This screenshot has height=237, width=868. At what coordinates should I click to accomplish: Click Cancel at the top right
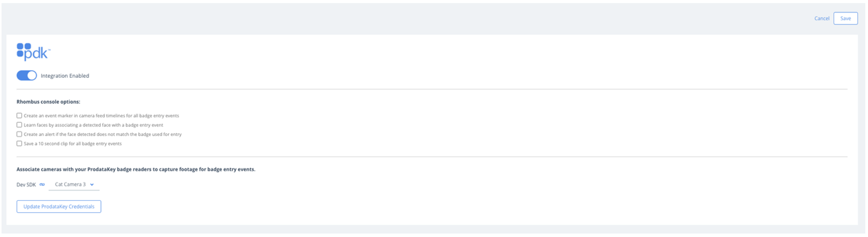coord(822,18)
